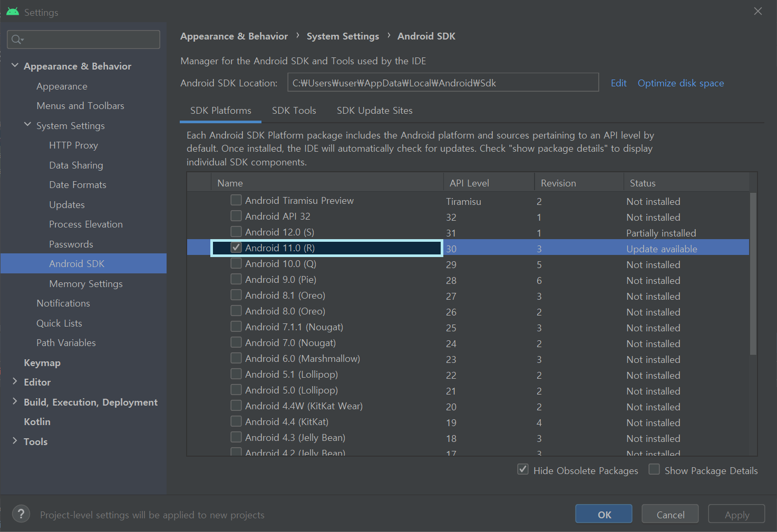777x532 pixels.
Task: Select the Android 7.1.1 (Nougat) row
Action: coord(468,327)
